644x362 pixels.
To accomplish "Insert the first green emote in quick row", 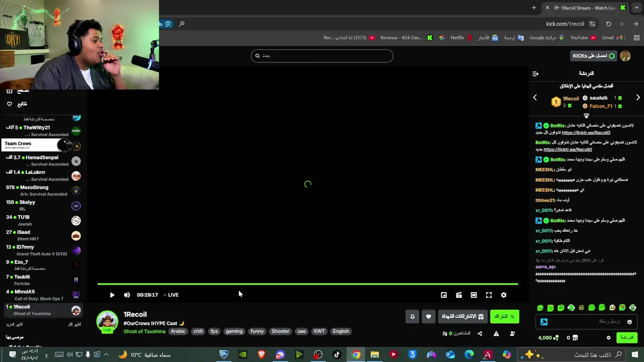I will point(540,308).
